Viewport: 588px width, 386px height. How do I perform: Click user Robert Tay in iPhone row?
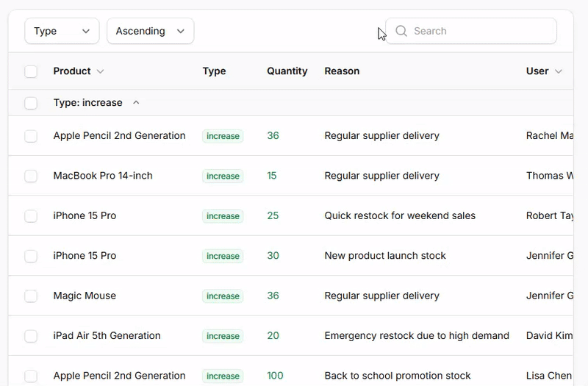click(x=549, y=215)
